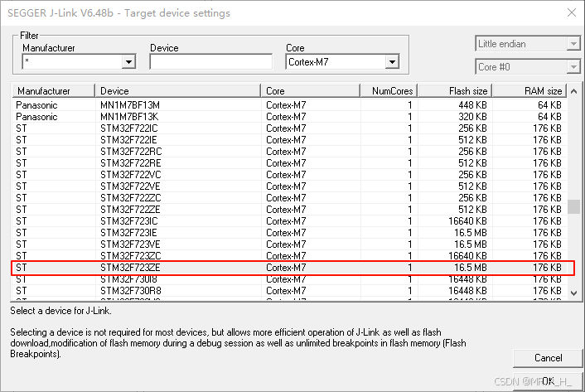Select device row STM32F722VC
Screen dimensions: 585x392
click(x=289, y=175)
